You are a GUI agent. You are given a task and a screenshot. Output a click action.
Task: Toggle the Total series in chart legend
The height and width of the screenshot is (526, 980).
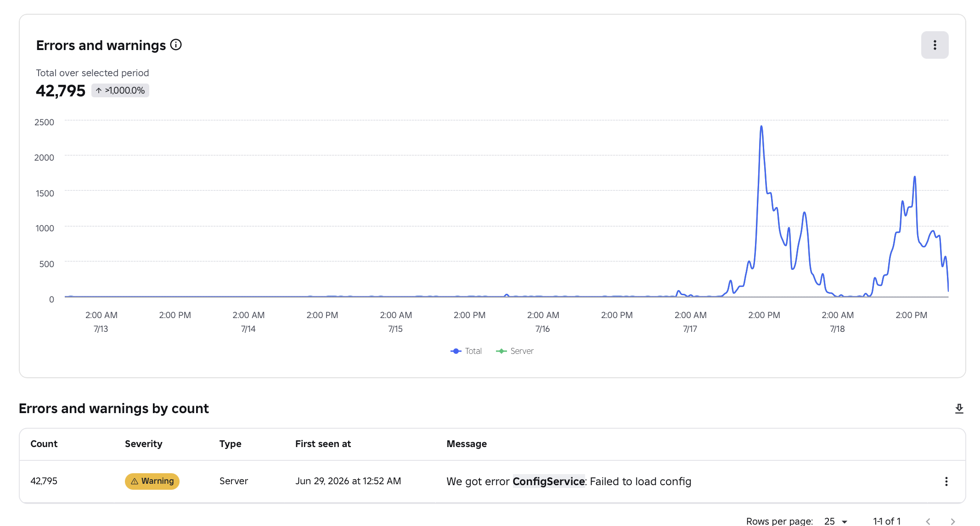point(466,351)
